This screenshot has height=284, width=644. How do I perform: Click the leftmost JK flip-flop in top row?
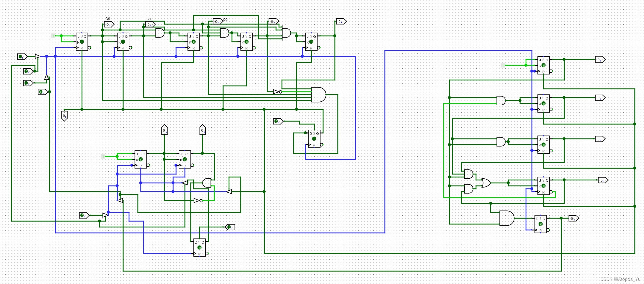point(82,42)
